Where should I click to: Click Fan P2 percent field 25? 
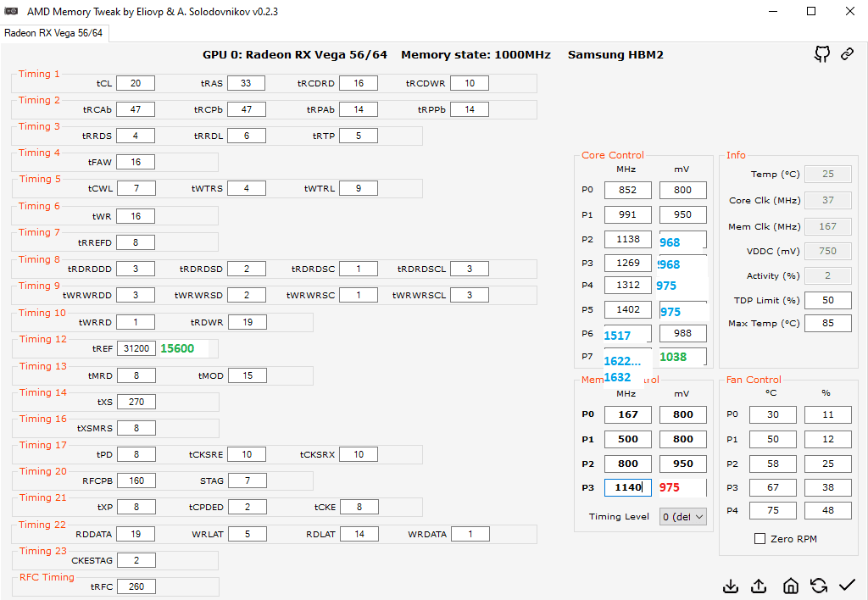tap(827, 464)
